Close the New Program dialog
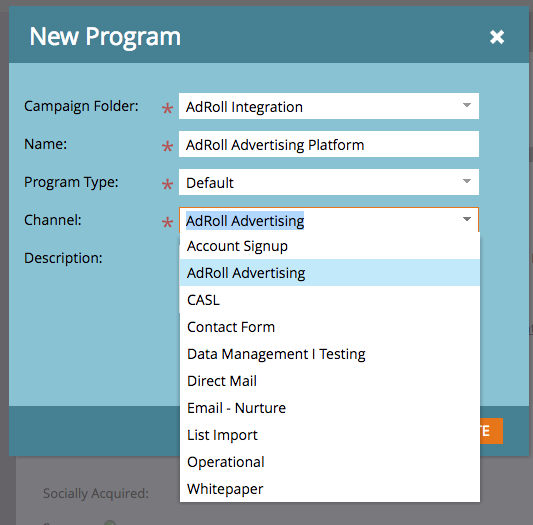 [497, 37]
